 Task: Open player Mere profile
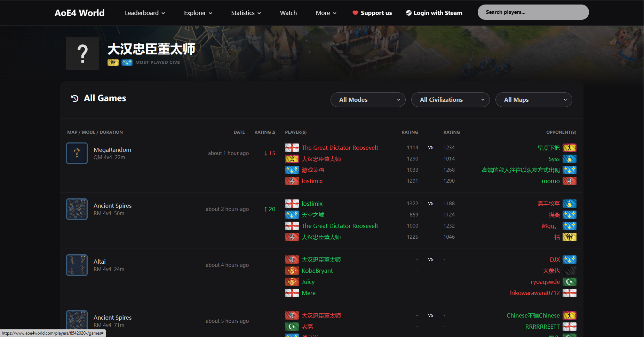coord(309,293)
